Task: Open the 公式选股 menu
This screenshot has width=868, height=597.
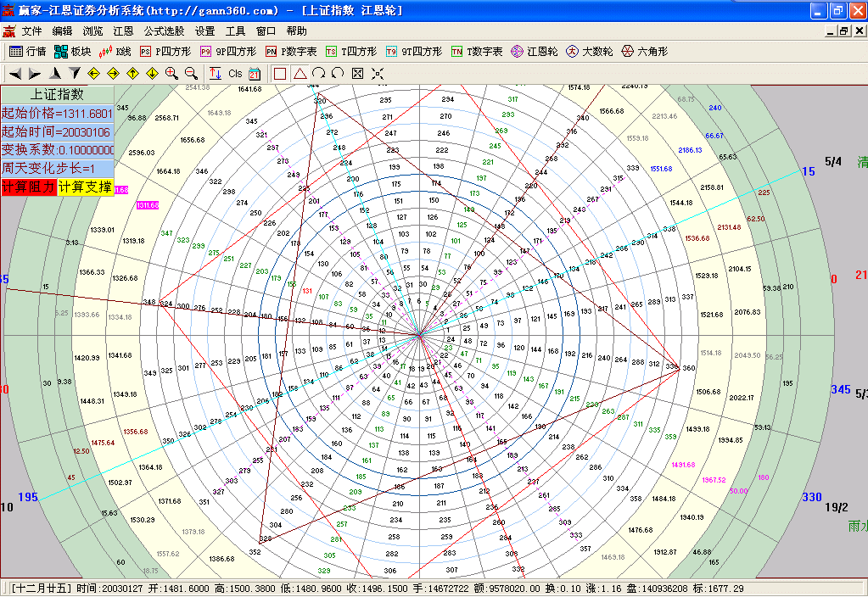Action: 164,31
